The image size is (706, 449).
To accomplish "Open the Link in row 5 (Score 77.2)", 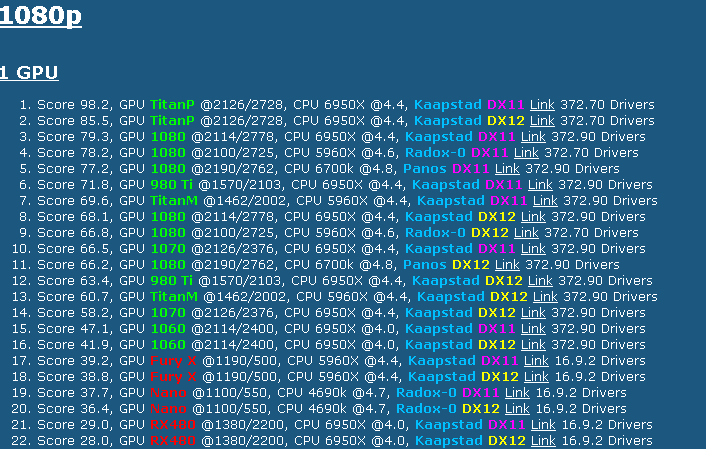I will pyautogui.click(x=507, y=169).
